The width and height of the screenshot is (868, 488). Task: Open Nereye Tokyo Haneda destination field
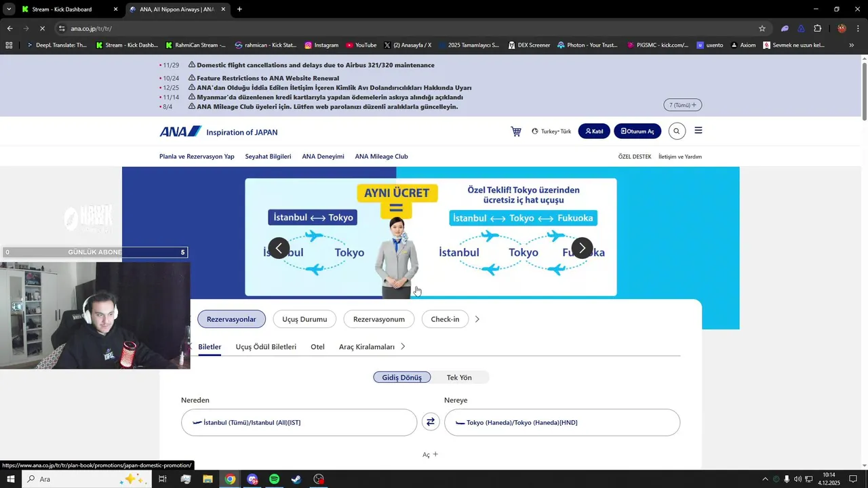562,422
